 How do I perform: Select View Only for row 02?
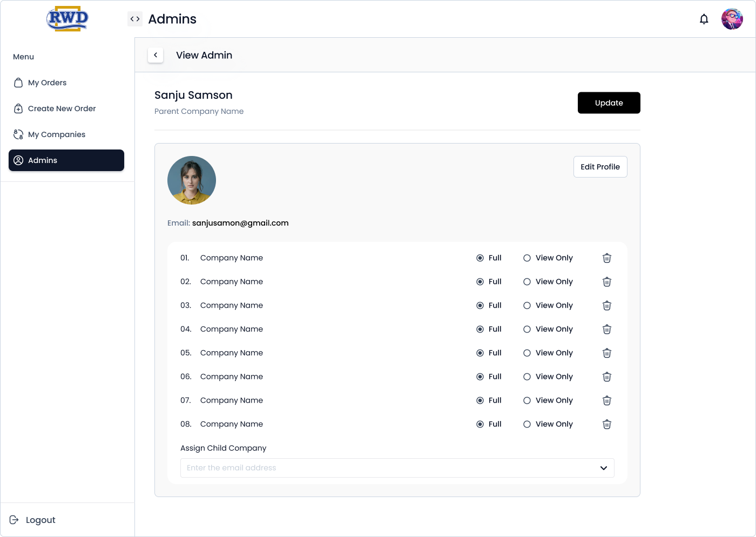pyautogui.click(x=527, y=282)
